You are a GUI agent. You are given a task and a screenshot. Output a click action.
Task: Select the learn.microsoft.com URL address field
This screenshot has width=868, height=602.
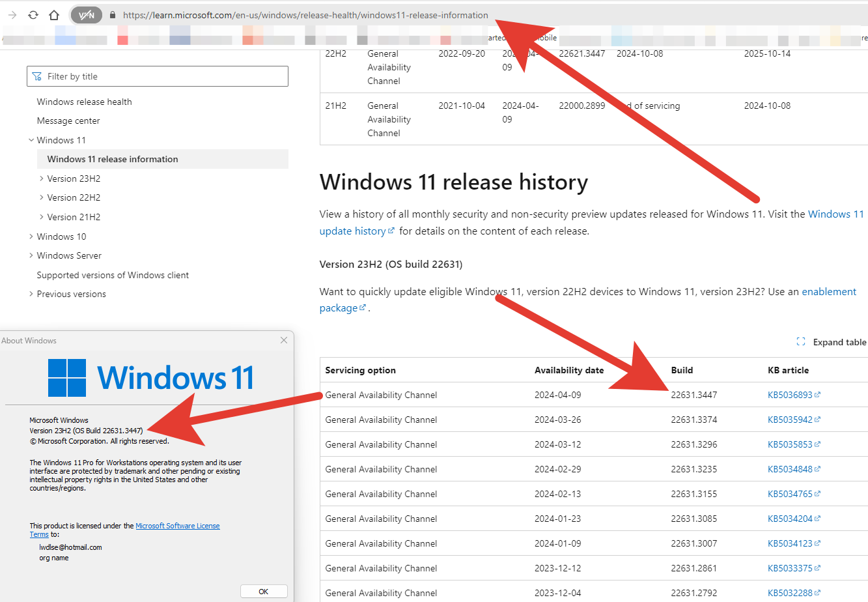[305, 15]
